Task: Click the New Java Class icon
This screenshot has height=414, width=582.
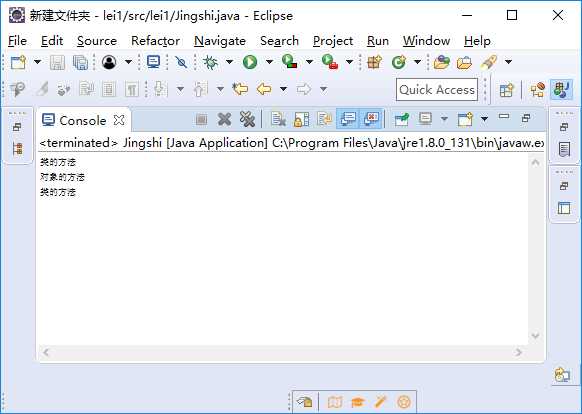Action: coord(399,62)
